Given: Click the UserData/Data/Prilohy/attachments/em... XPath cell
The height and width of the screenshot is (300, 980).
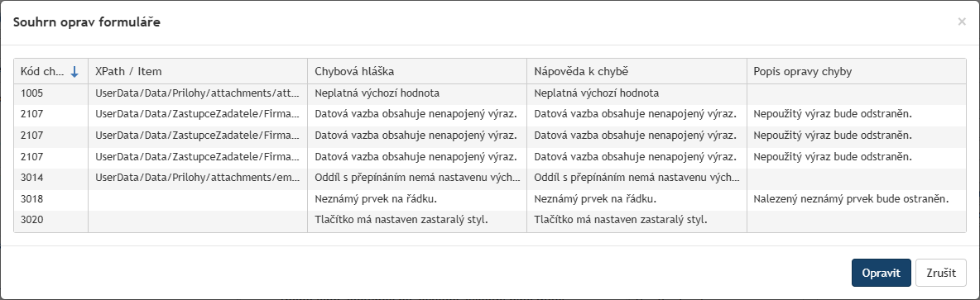Looking at the screenshot, I should [x=198, y=179].
